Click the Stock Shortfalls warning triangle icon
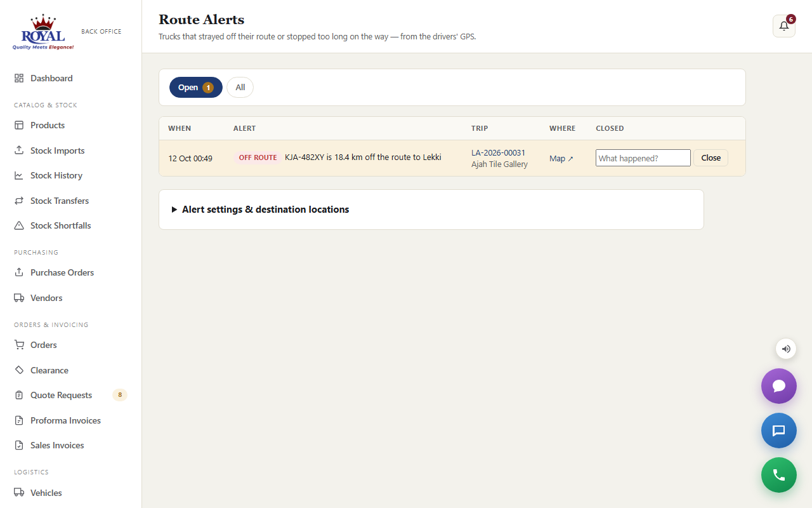812x508 pixels. tap(19, 225)
